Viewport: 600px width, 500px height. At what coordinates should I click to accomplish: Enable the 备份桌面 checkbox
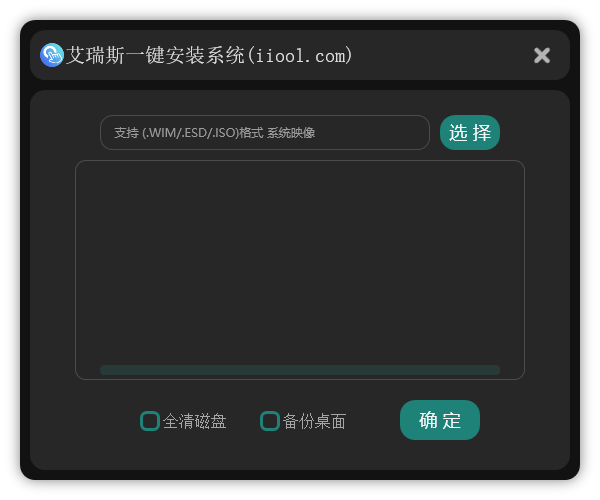pyautogui.click(x=270, y=421)
